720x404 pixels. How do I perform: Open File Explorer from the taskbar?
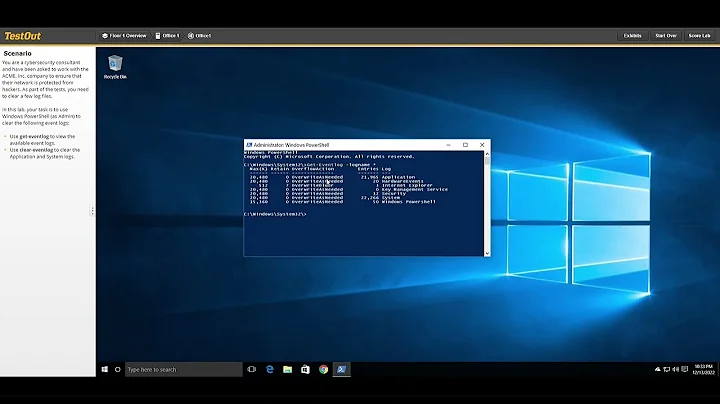pyautogui.click(x=287, y=370)
